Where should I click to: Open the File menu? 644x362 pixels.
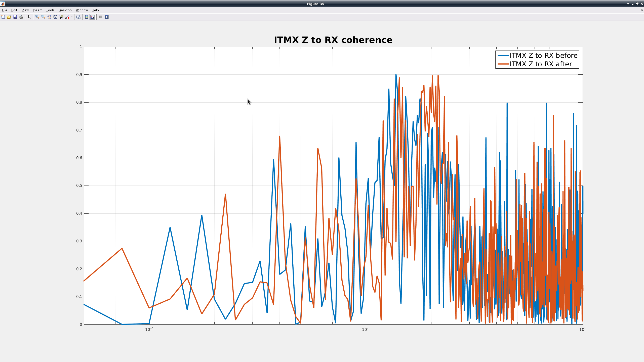pyautogui.click(x=5, y=10)
